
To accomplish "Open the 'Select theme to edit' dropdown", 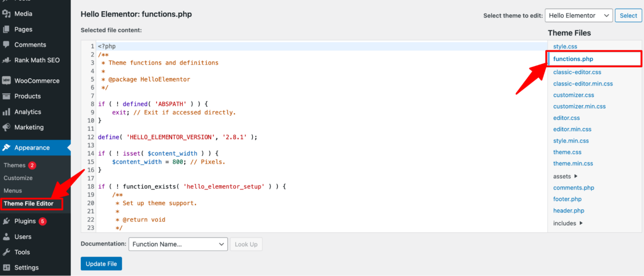I will (x=579, y=15).
